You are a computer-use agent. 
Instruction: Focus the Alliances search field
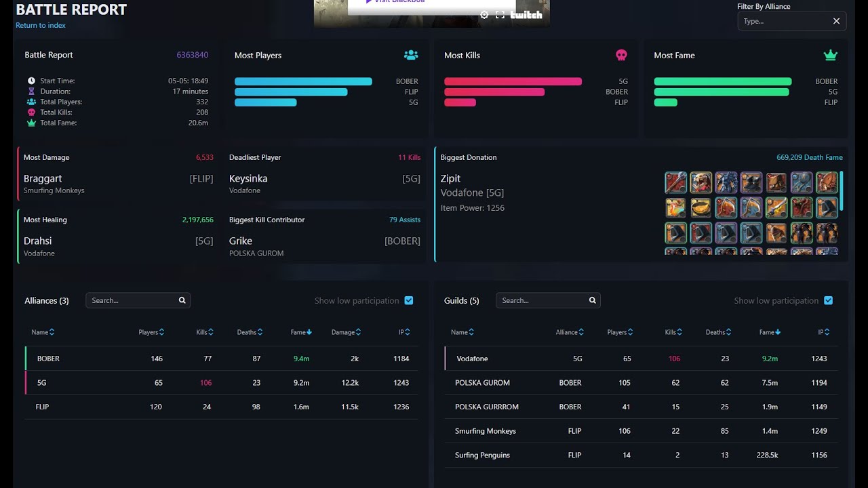132,300
